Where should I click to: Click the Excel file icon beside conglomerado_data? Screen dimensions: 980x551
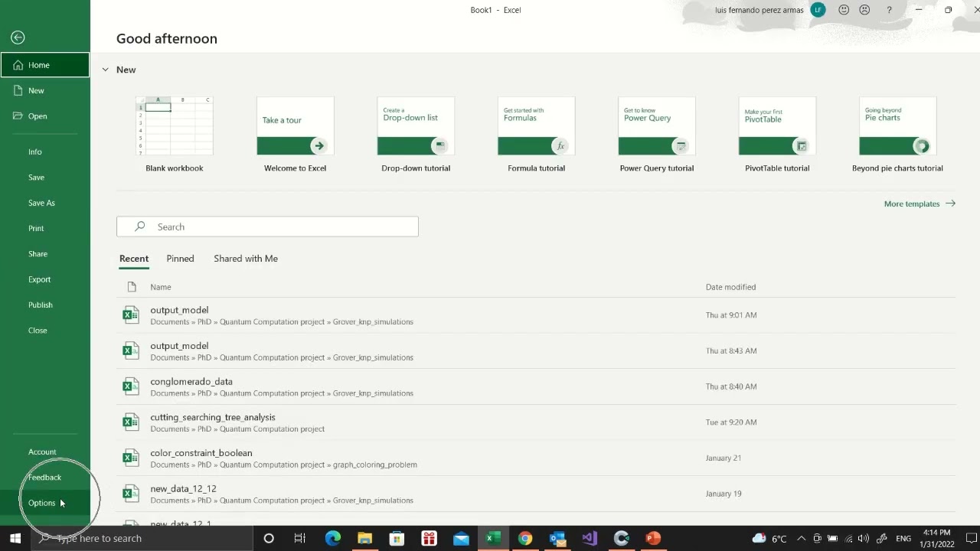(131, 386)
